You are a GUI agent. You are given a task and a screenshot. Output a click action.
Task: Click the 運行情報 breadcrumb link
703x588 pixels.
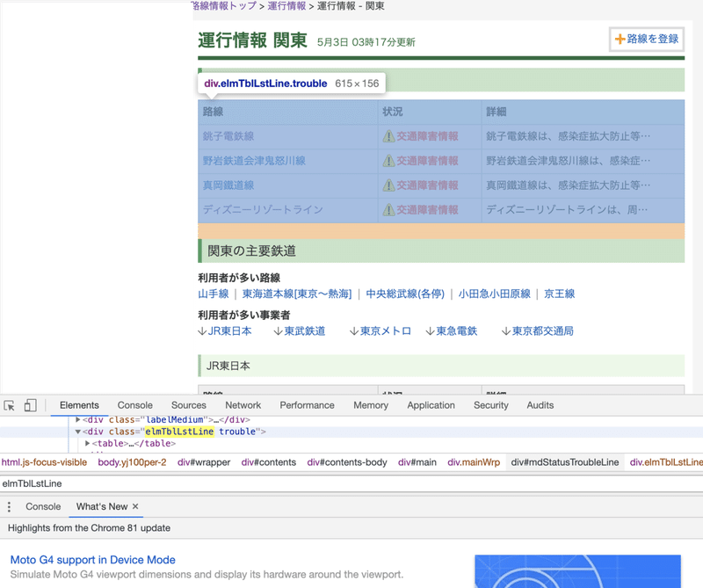click(287, 6)
